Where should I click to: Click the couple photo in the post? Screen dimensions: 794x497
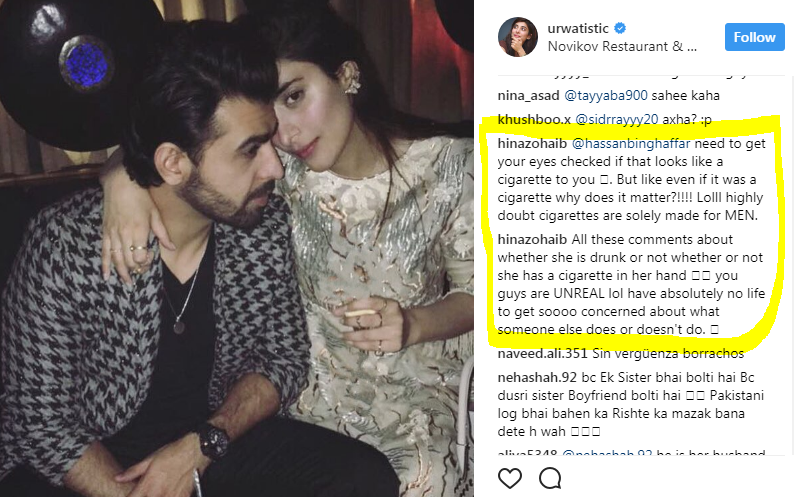click(x=237, y=248)
